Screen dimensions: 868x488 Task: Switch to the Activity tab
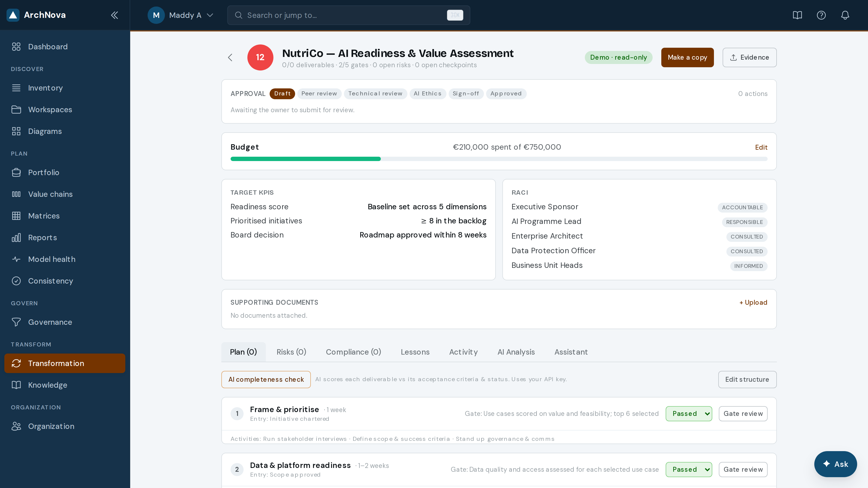pyautogui.click(x=463, y=352)
